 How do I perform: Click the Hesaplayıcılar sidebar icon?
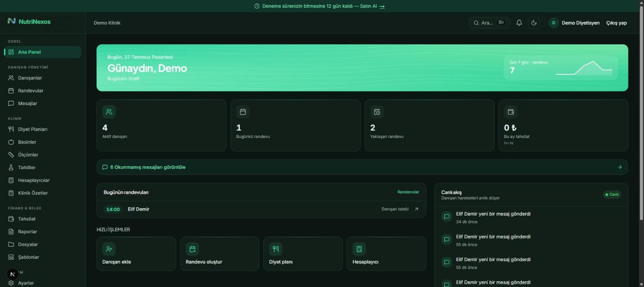click(11, 180)
